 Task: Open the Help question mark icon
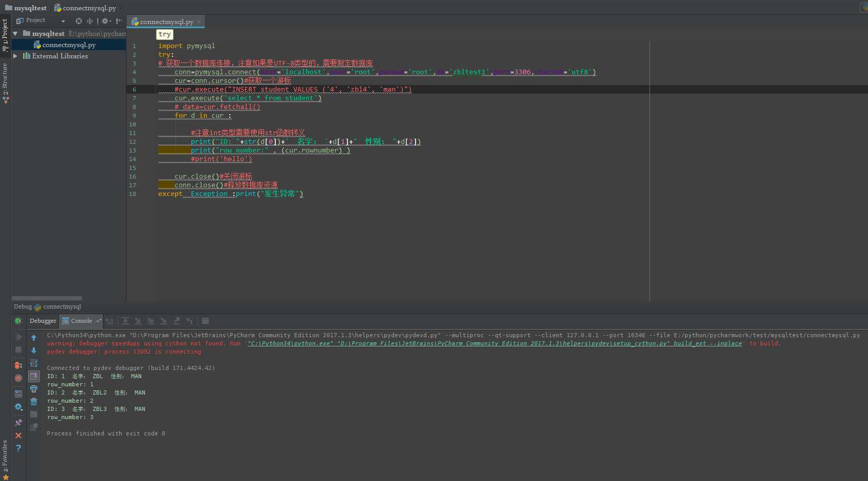coord(18,448)
